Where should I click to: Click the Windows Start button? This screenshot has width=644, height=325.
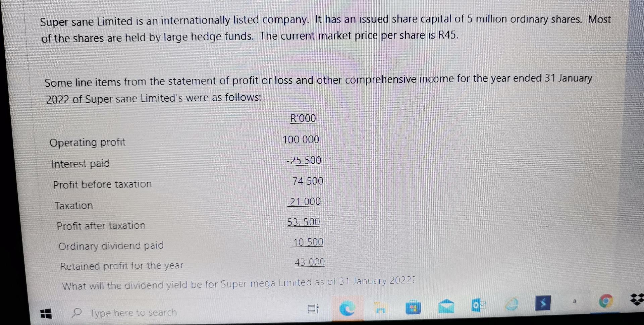pos(46,314)
